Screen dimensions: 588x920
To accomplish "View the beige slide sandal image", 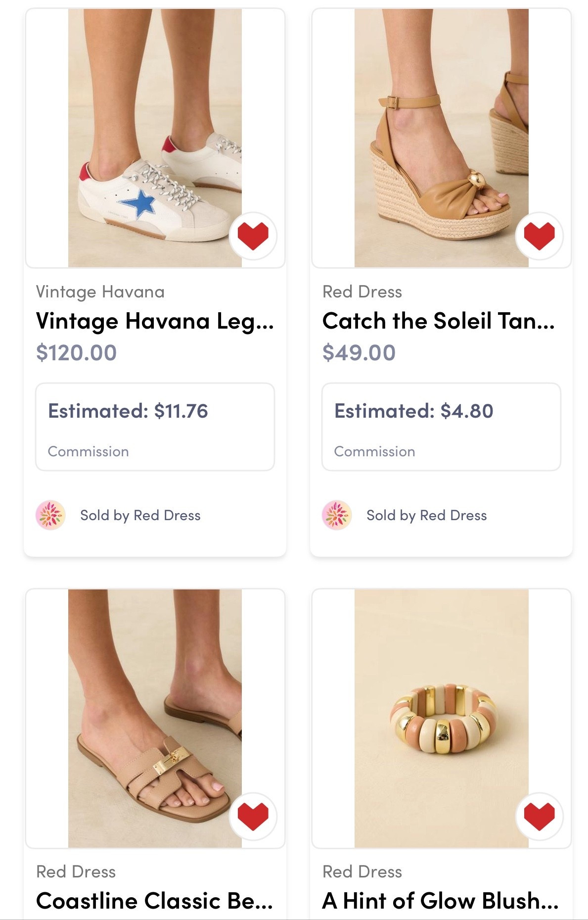I will 155,718.
